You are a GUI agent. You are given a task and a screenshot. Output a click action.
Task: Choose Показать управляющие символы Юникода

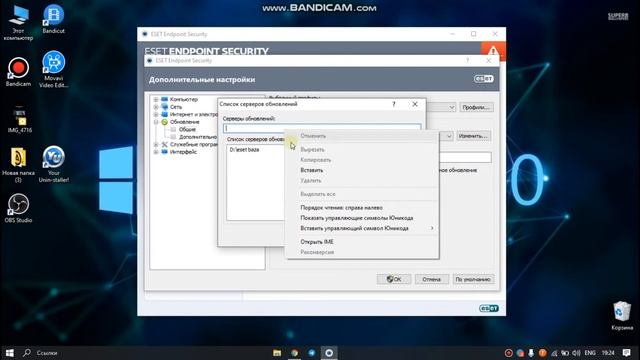pos(356,218)
